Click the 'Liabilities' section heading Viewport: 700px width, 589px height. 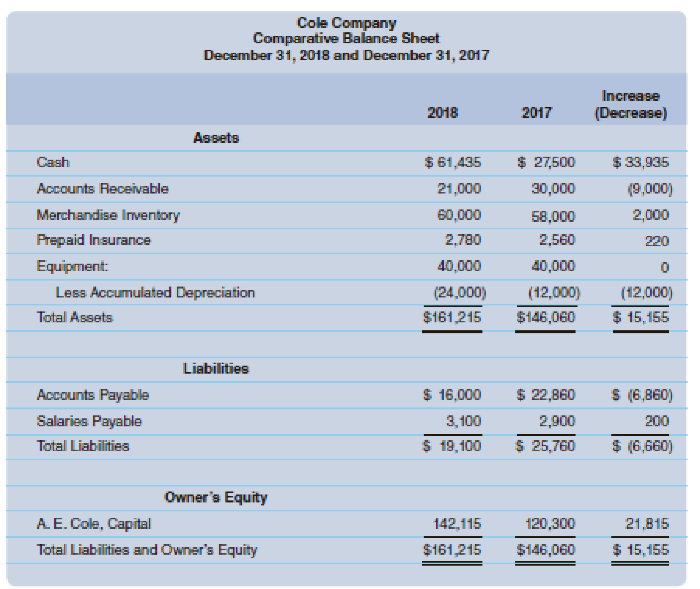coord(216,369)
